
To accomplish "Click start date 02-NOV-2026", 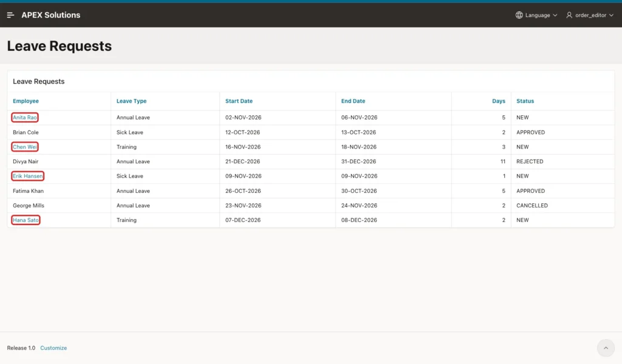I will [243, 118].
